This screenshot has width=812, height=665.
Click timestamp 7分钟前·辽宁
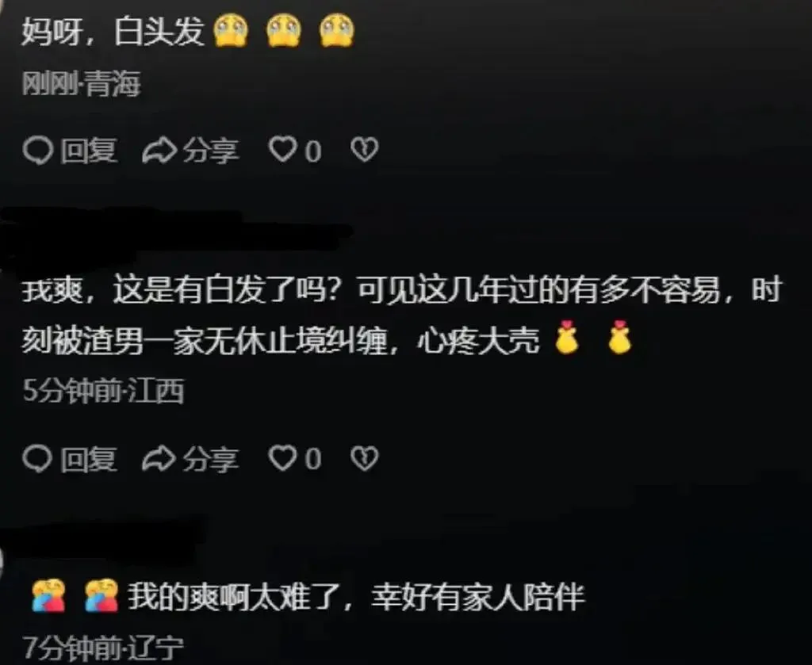(104, 648)
